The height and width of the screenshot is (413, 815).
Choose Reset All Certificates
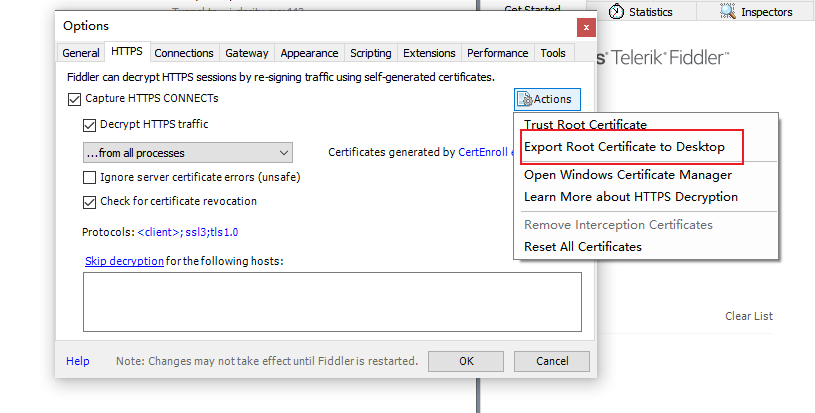(583, 247)
